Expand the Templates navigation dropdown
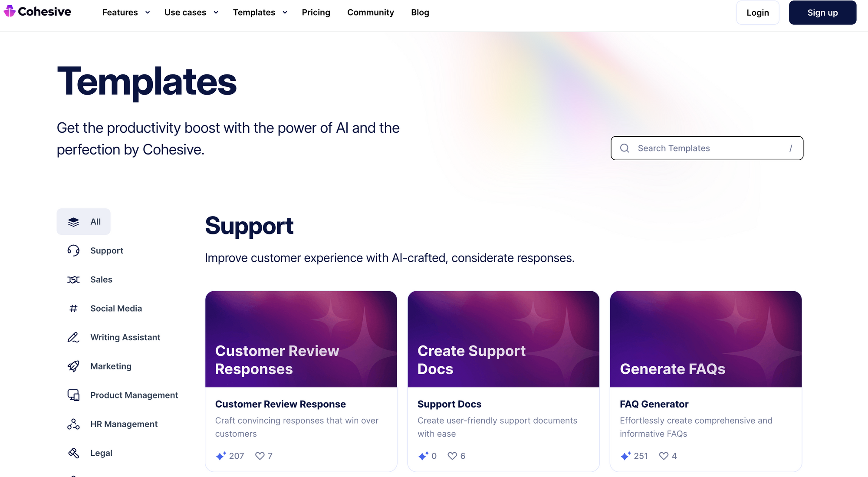Viewport: 868px width, 477px height. coord(261,12)
